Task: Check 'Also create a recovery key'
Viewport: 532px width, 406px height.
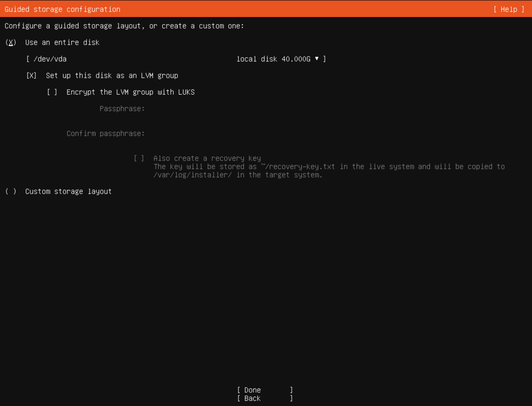Action: [x=139, y=158]
